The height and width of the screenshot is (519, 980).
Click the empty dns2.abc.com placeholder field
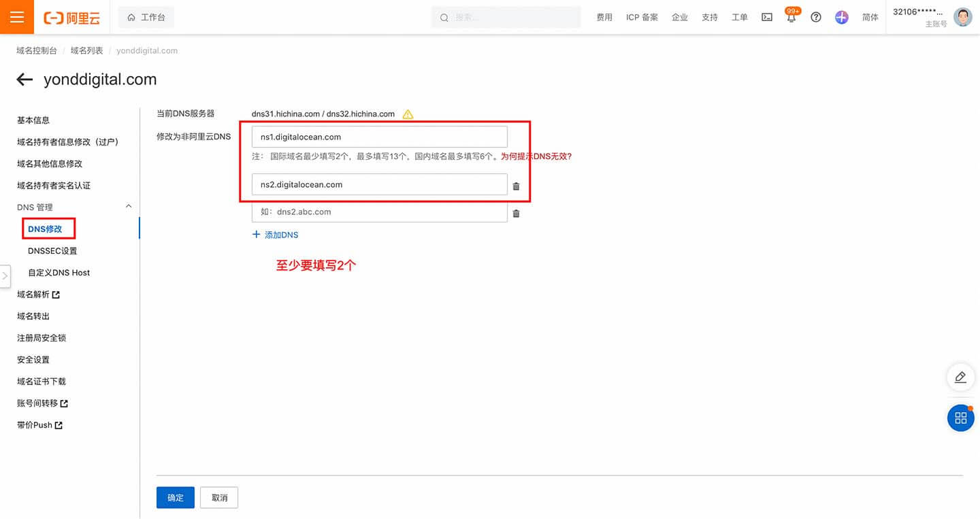[x=379, y=212]
